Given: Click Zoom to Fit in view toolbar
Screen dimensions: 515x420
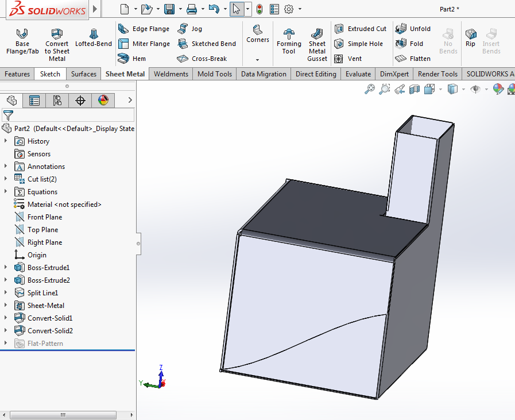Looking at the screenshot, I should (370, 89).
